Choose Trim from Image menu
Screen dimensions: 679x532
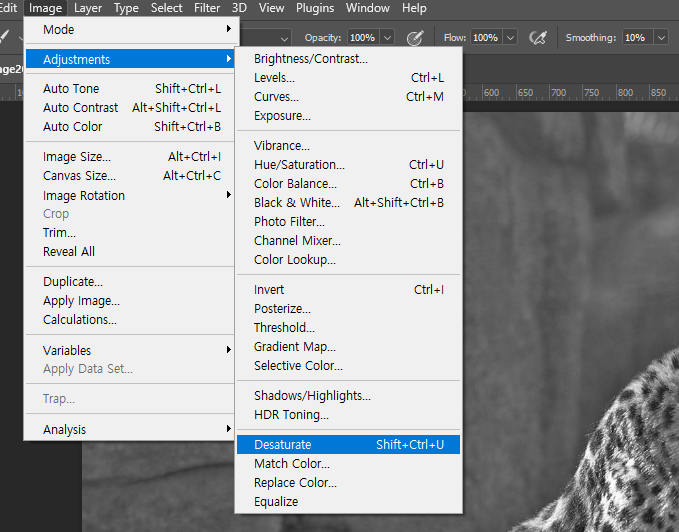click(x=129, y=232)
